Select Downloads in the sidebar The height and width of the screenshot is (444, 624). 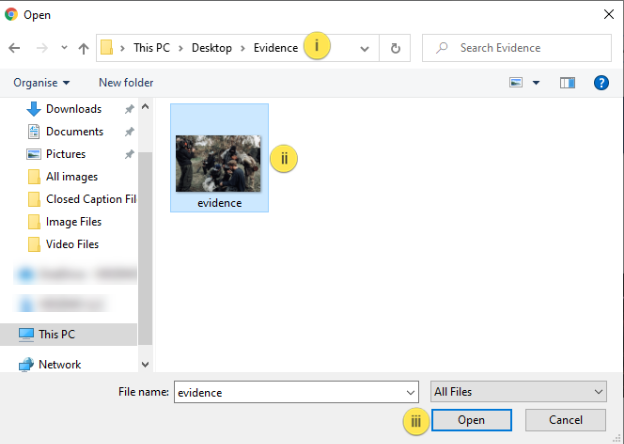click(x=73, y=109)
